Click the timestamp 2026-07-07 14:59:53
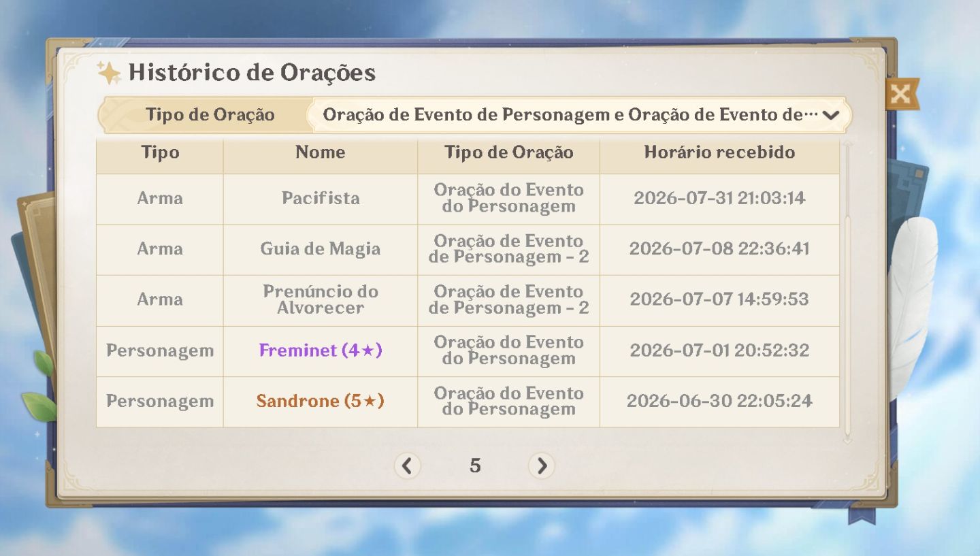 719,299
